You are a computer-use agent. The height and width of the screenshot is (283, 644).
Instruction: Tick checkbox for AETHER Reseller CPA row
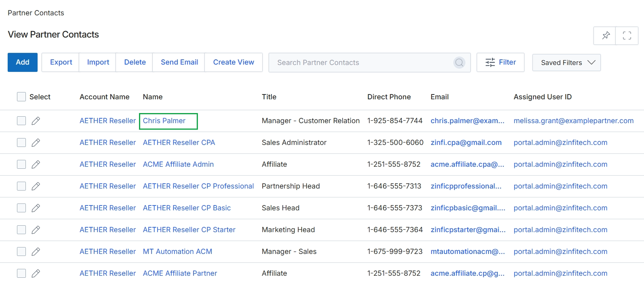point(21,143)
